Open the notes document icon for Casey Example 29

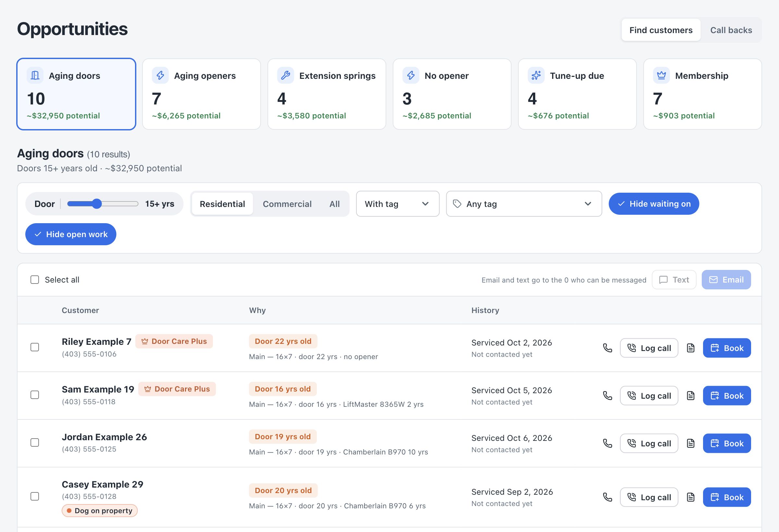[690, 497]
